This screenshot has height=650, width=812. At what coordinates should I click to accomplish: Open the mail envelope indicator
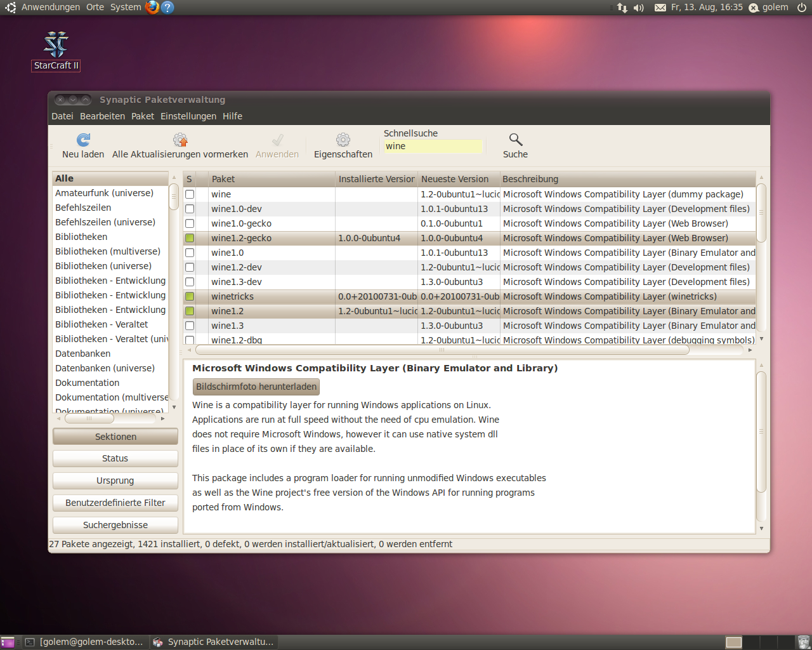(x=660, y=8)
